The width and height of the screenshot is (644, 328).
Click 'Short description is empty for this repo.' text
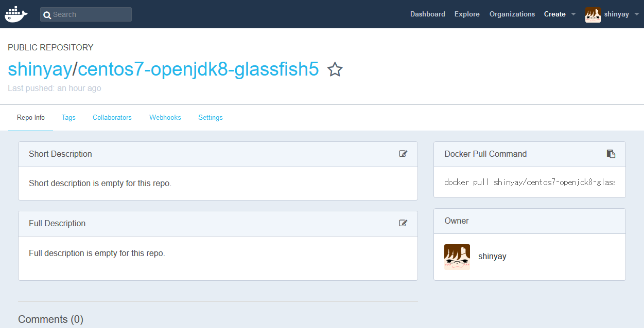click(x=100, y=183)
